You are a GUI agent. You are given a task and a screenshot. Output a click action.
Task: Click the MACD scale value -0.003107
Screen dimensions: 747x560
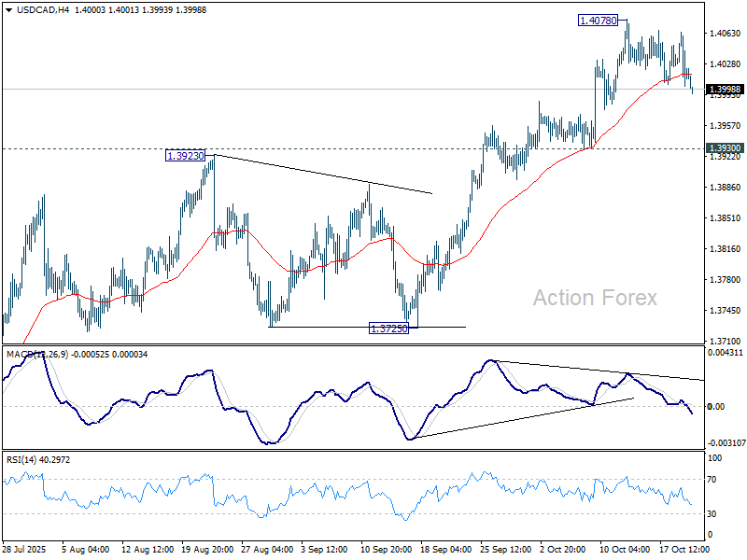[x=726, y=442]
